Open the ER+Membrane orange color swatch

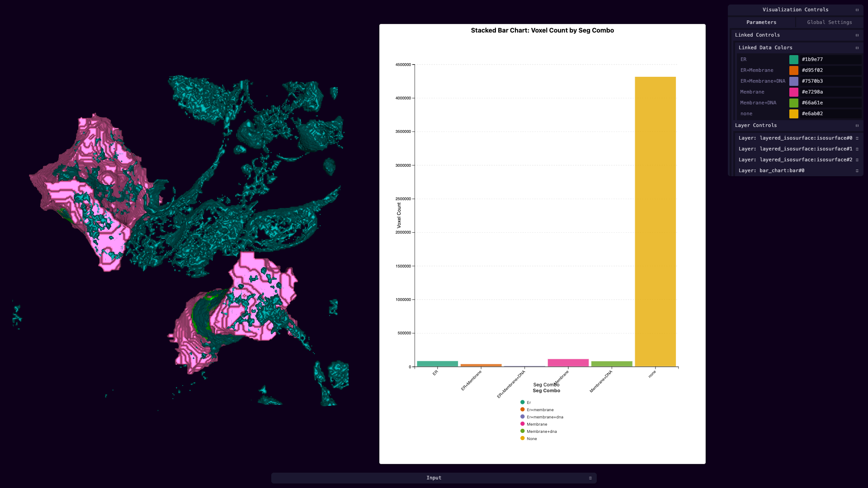[794, 70]
